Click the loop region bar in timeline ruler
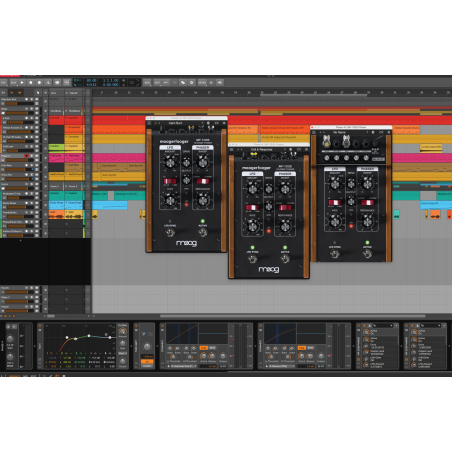This screenshot has width=452, height=452. tap(313, 95)
